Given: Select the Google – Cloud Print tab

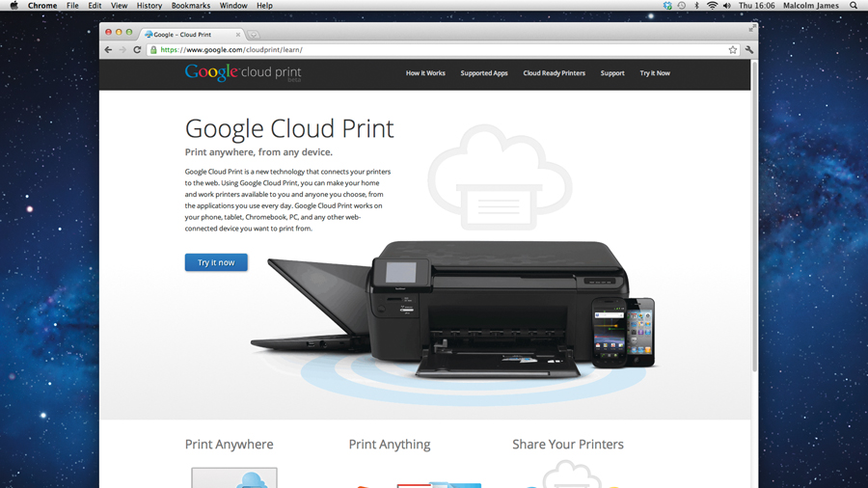Looking at the screenshot, I should (192, 35).
